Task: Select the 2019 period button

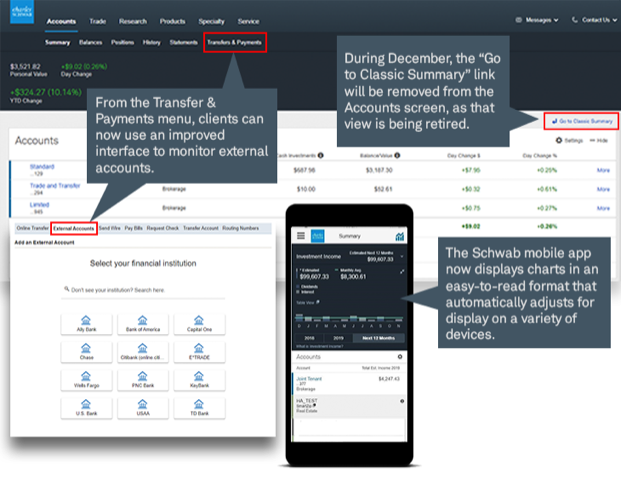Action: [x=338, y=338]
